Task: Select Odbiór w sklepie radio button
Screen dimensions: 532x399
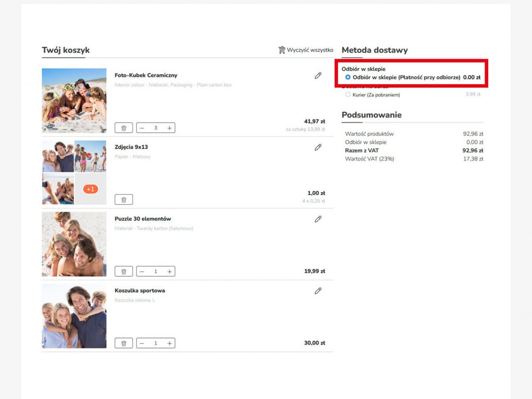Action: coord(348,77)
